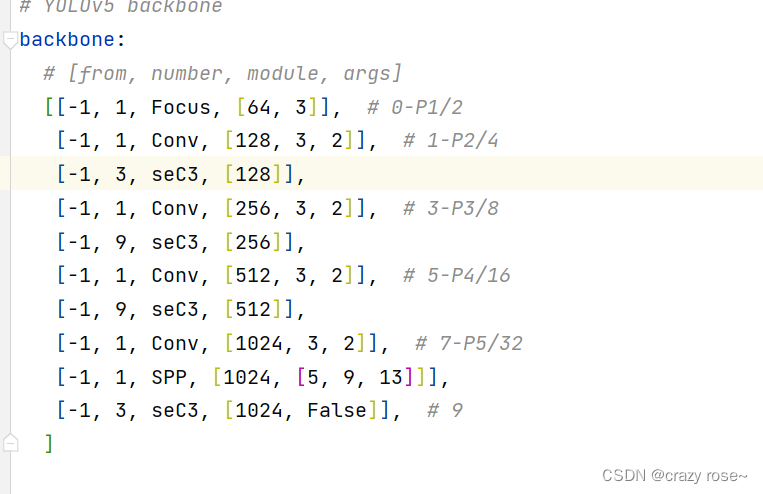Screen dimensions: 763x494
Task: Click the number 512 in seC3 line
Action: pos(253,310)
